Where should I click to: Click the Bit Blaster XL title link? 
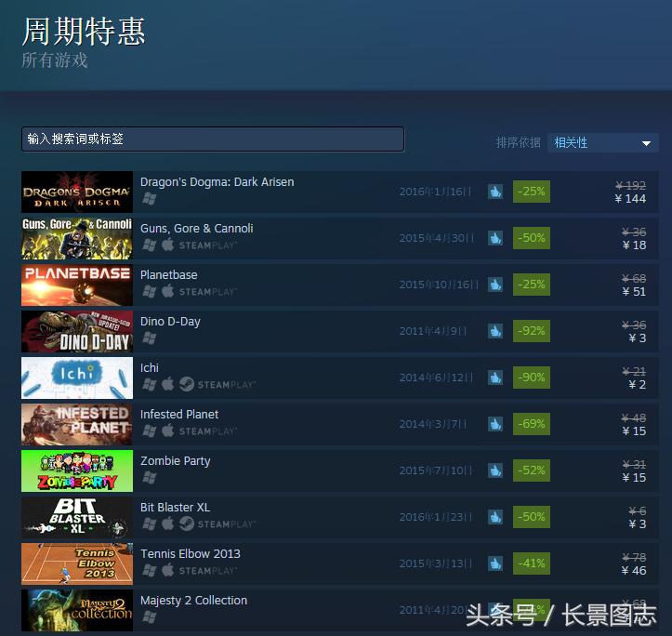coord(176,508)
